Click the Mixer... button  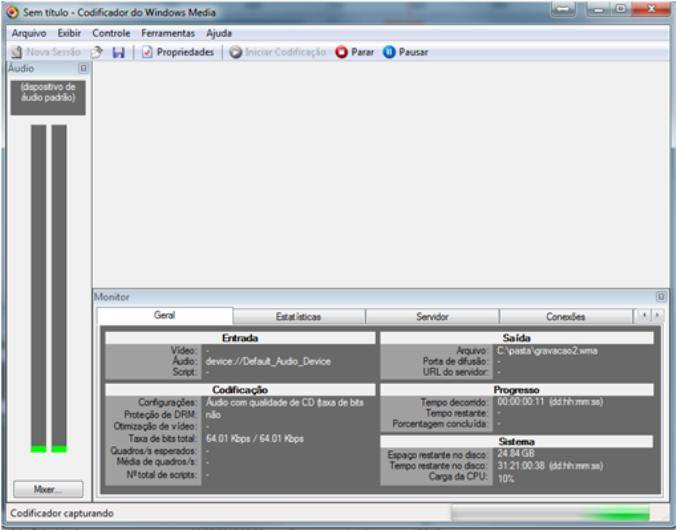point(48,490)
